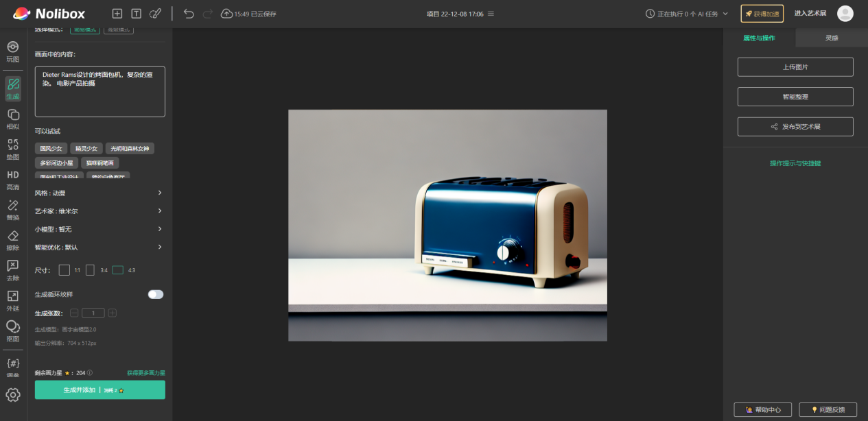The width and height of the screenshot is (868, 421).
Task: Increase generation count with plus button
Action: pyautogui.click(x=113, y=313)
